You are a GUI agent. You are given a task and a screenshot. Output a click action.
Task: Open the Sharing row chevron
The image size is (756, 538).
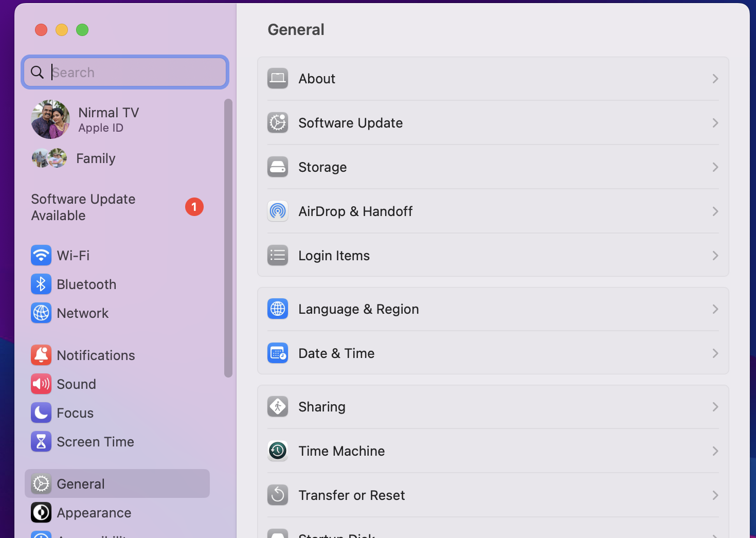[x=715, y=407]
